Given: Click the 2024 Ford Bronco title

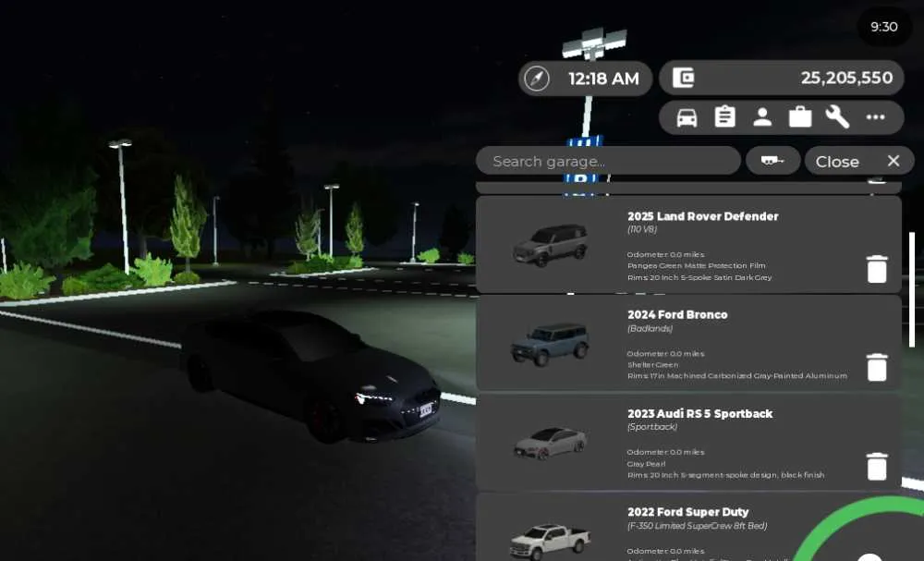Looking at the screenshot, I should point(677,314).
